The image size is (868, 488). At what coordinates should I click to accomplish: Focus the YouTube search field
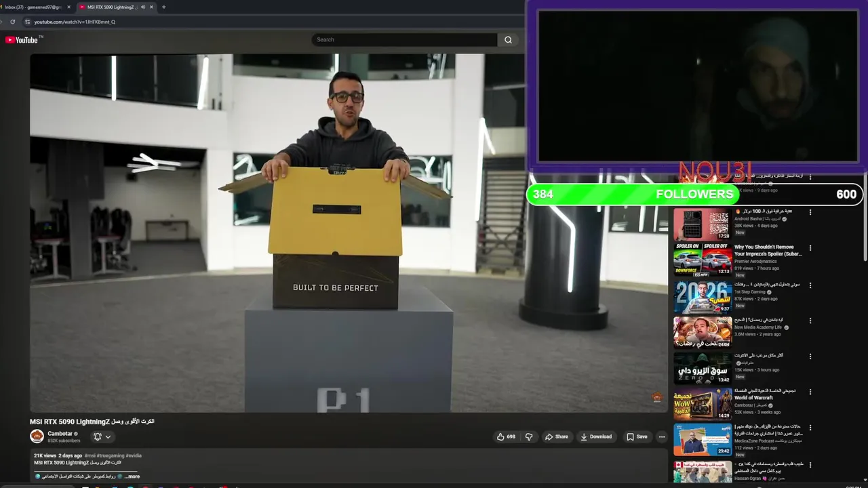(405, 40)
